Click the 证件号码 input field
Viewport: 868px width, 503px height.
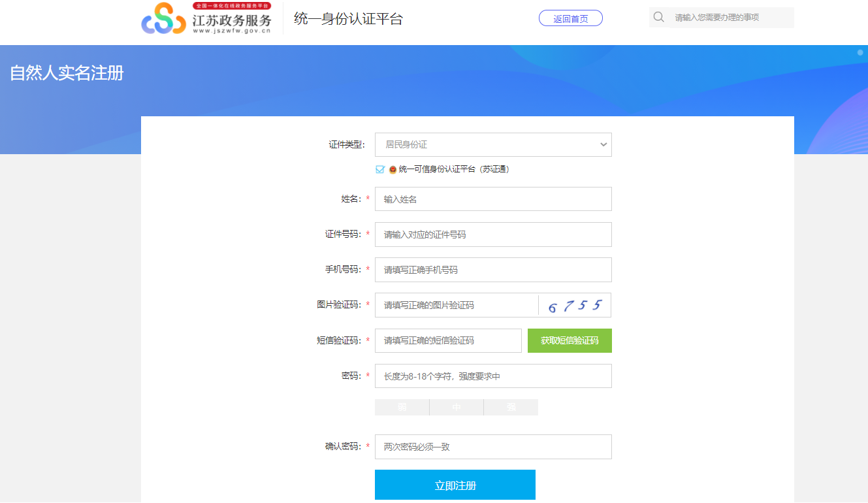coord(493,235)
